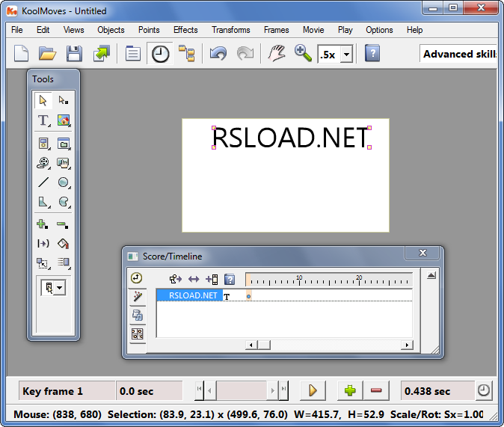
Task: Click the toolbar help question-mark icon
Action: pyautogui.click(x=372, y=53)
